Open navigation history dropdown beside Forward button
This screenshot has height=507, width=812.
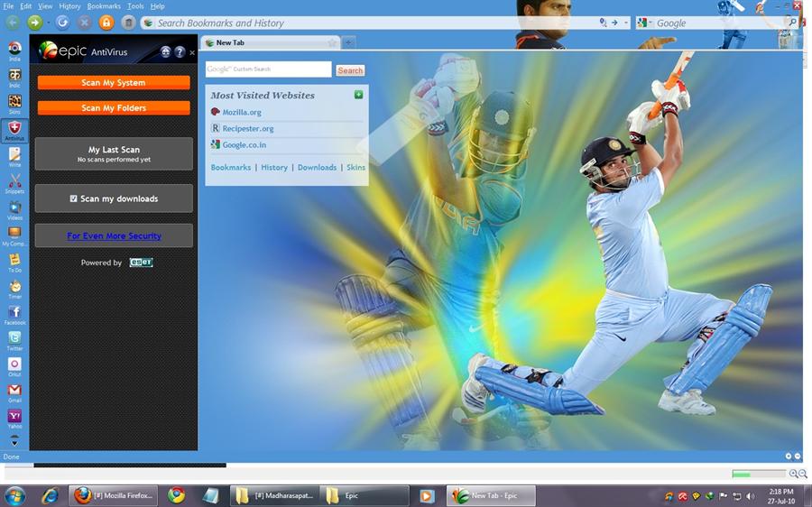48,23
